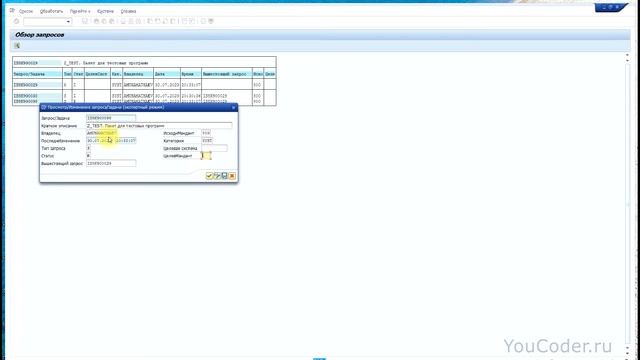Click the Customize Local Layout icon
This screenshot has height=360, width=640.
point(211,21)
